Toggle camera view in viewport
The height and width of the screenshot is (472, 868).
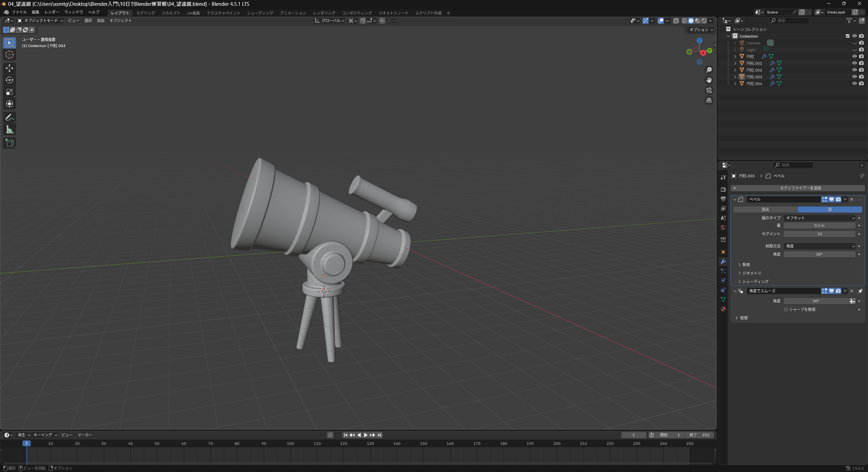tap(709, 90)
